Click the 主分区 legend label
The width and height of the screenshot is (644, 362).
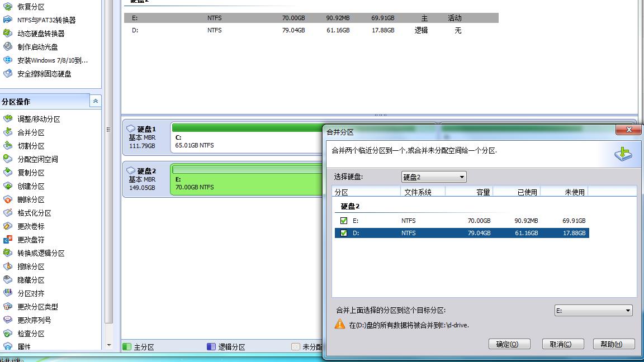144,347
